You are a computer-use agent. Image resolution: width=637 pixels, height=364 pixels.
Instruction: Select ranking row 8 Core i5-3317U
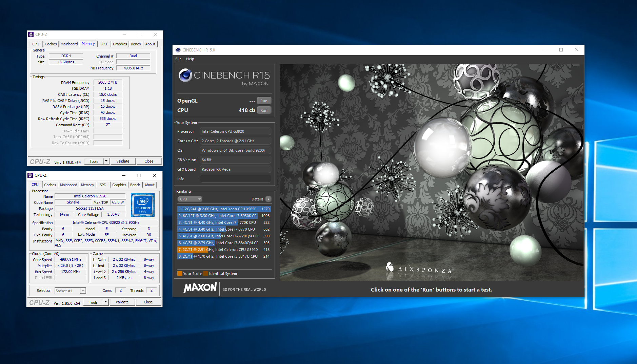(224, 256)
